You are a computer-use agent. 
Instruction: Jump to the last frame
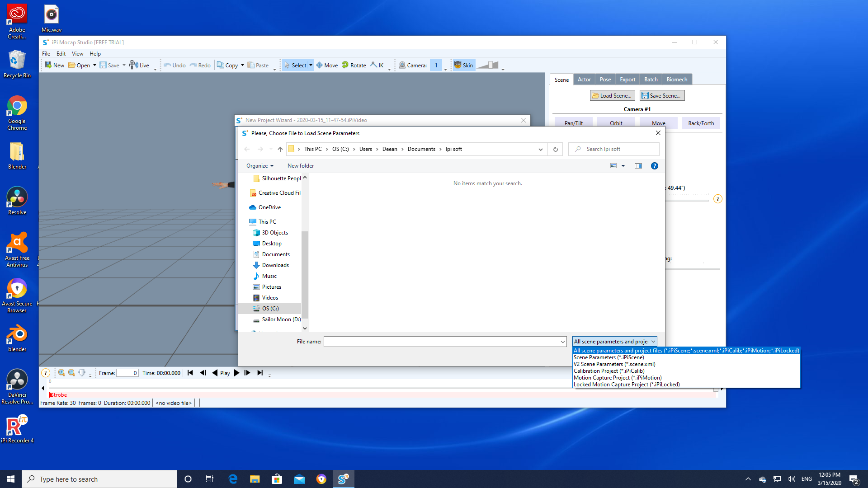[x=260, y=373]
